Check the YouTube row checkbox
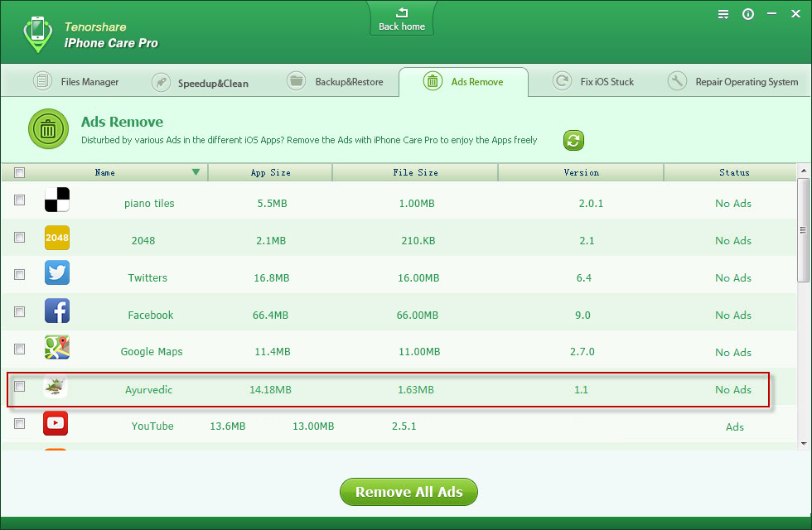812x530 pixels. point(20,423)
